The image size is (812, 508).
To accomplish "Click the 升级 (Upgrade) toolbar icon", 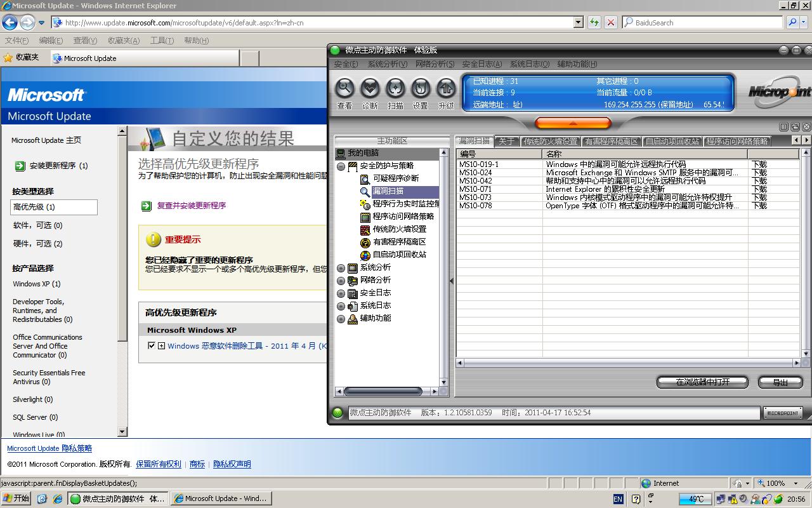I will (446, 88).
